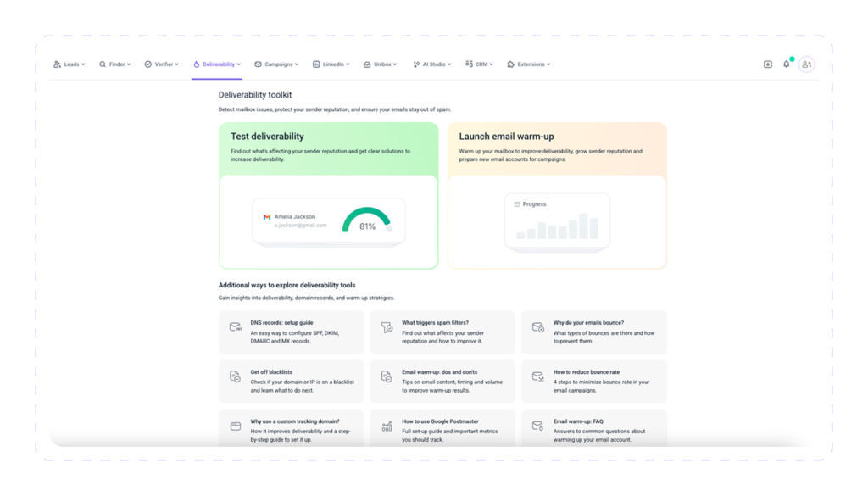Click the reduce bounce rate envelope icon
Image resolution: width=868 pixels, height=496 pixels.
coord(538,376)
